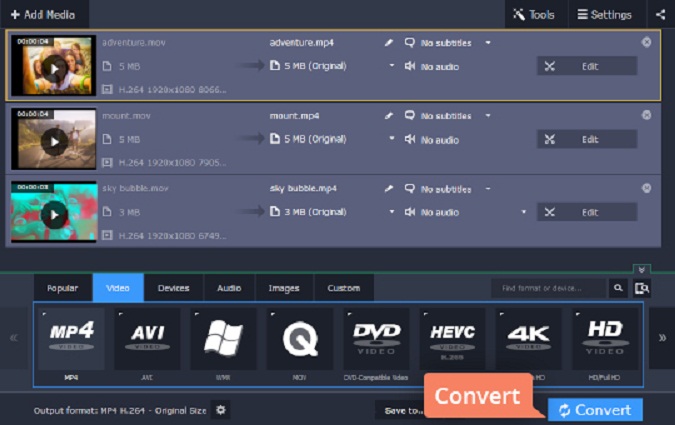Viewport: 675px width, 425px height.
Task: Click the blue Convert button
Action: click(x=595, y=410)
